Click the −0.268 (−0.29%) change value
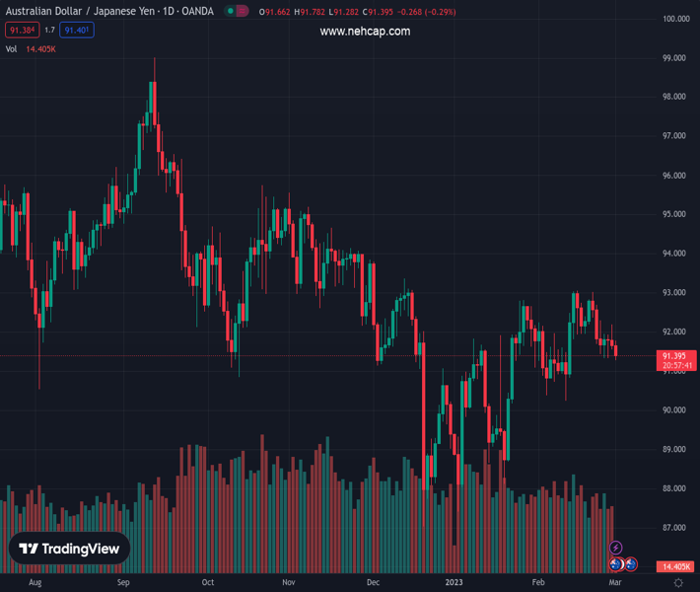Screen dimensions: 700x592 [426, 12]
